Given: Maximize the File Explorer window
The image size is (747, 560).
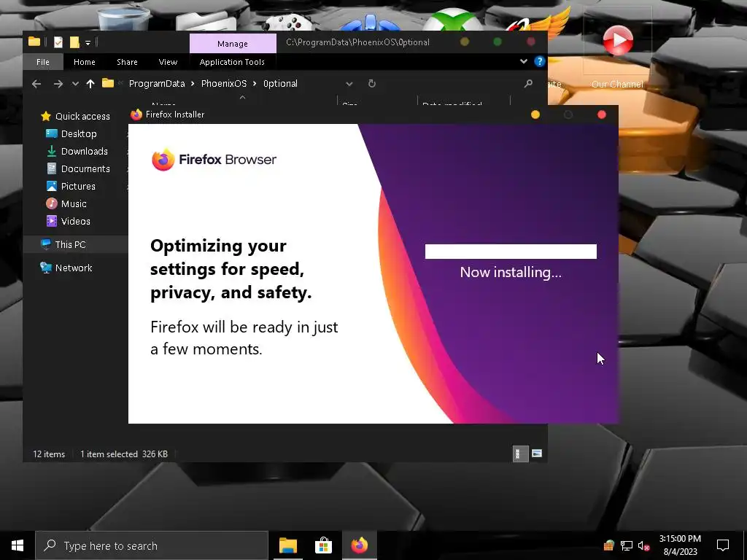Looking at the screenshot, I should (498, 42).
